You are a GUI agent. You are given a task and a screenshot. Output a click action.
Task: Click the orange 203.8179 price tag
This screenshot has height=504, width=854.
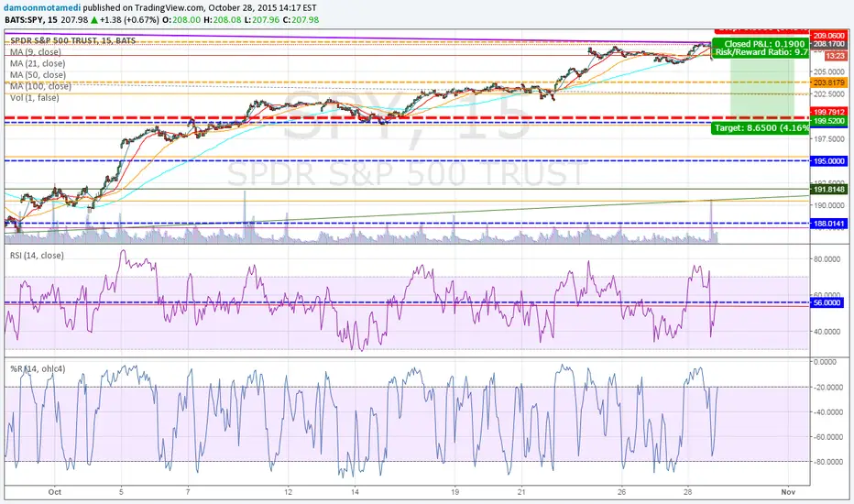[829, 82]
